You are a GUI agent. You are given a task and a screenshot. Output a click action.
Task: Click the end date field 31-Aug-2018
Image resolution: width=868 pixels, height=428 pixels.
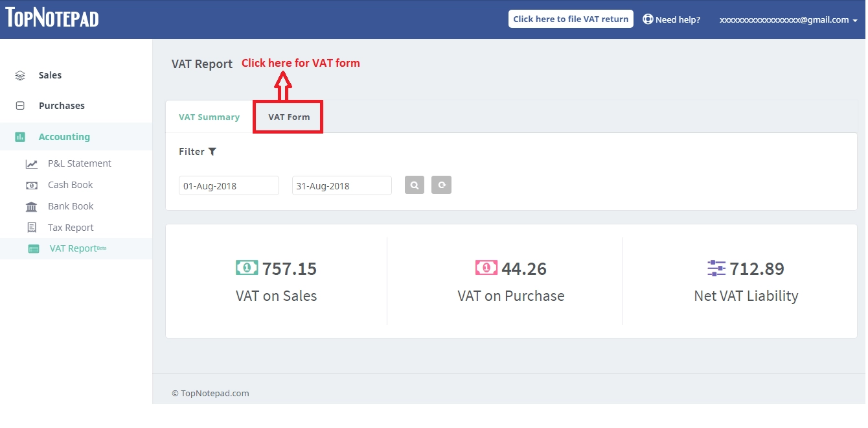tap(341, 186)
